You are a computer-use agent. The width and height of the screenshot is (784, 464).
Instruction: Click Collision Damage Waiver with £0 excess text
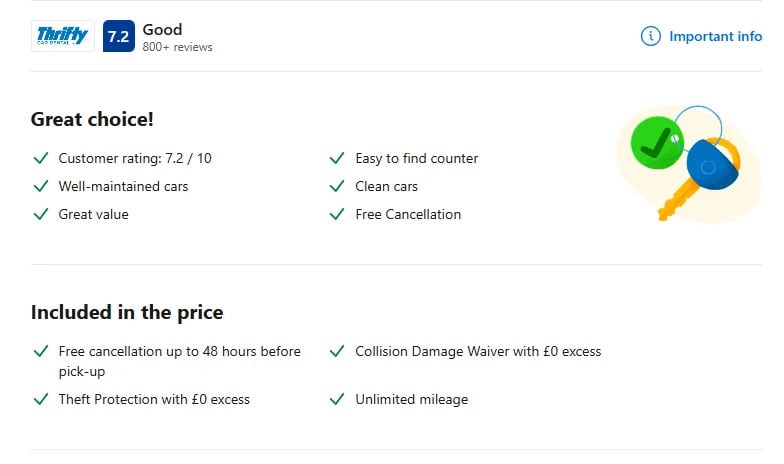pos(478,352)
